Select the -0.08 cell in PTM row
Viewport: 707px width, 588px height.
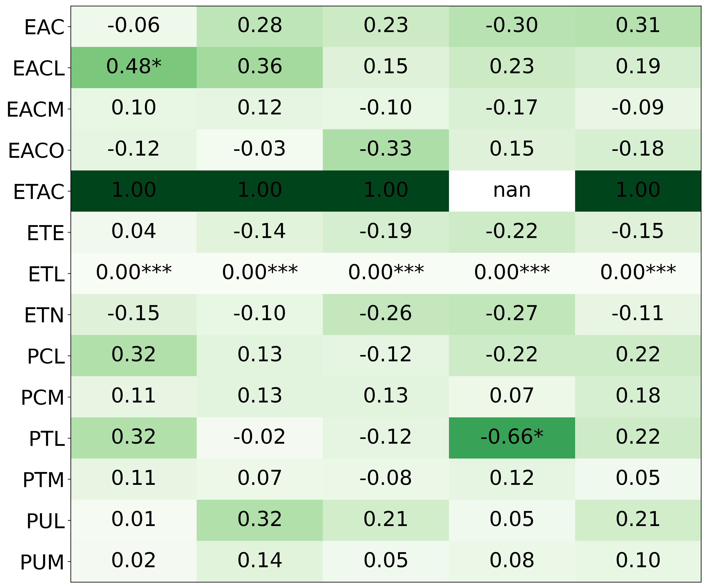point(386,479)
